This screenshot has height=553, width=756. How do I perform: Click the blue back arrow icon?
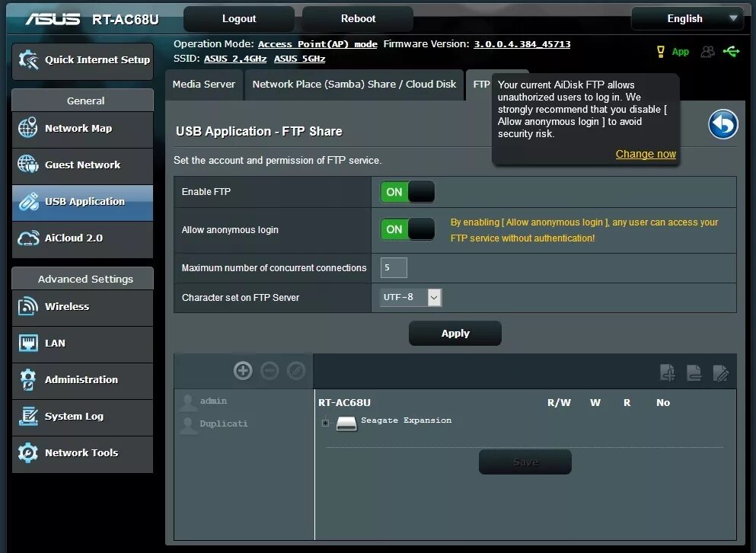pos(723,124)
